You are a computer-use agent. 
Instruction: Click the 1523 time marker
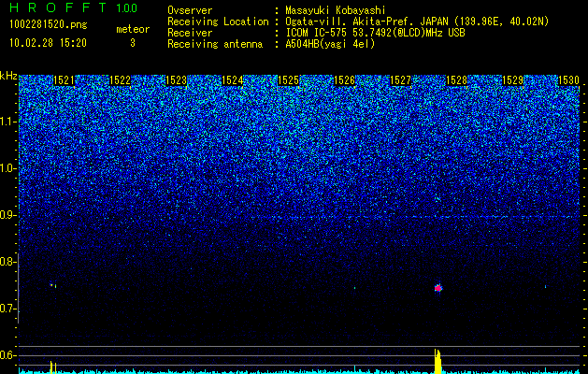pyautogui.click(x=177, y=80)
